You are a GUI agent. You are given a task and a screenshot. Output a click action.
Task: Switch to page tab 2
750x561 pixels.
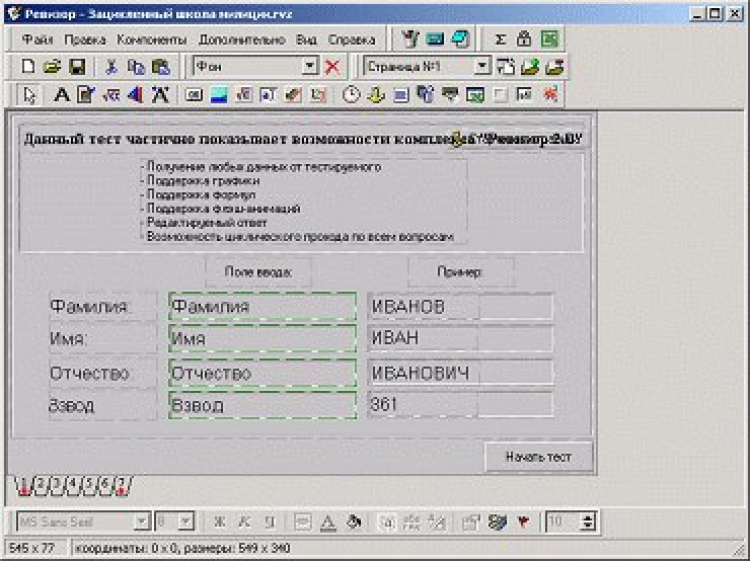[x=41, y=485]
